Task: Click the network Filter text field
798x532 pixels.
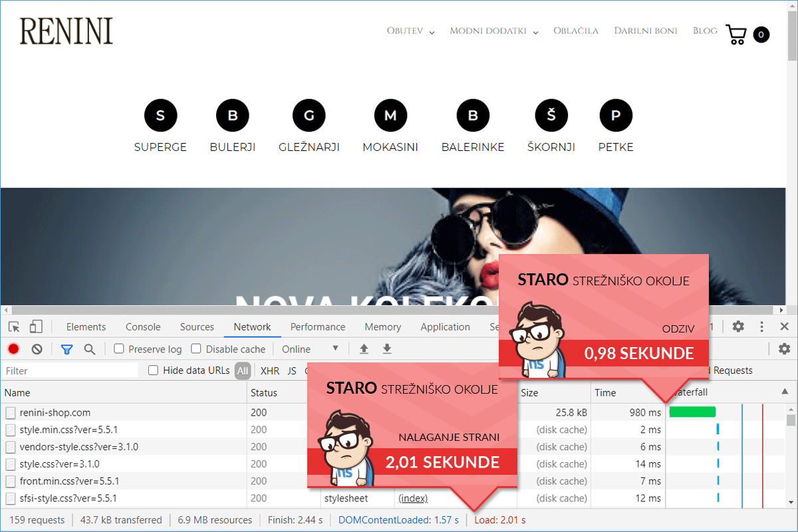Action: point(70,370)
